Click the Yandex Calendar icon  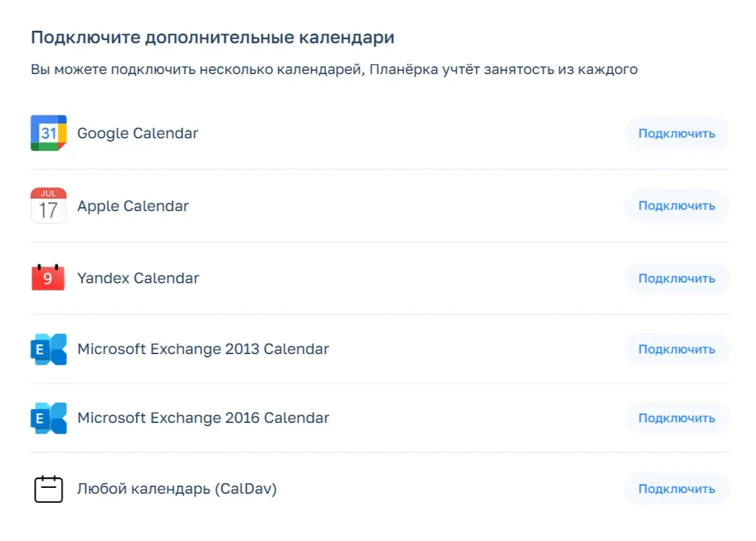pos(49,278)
